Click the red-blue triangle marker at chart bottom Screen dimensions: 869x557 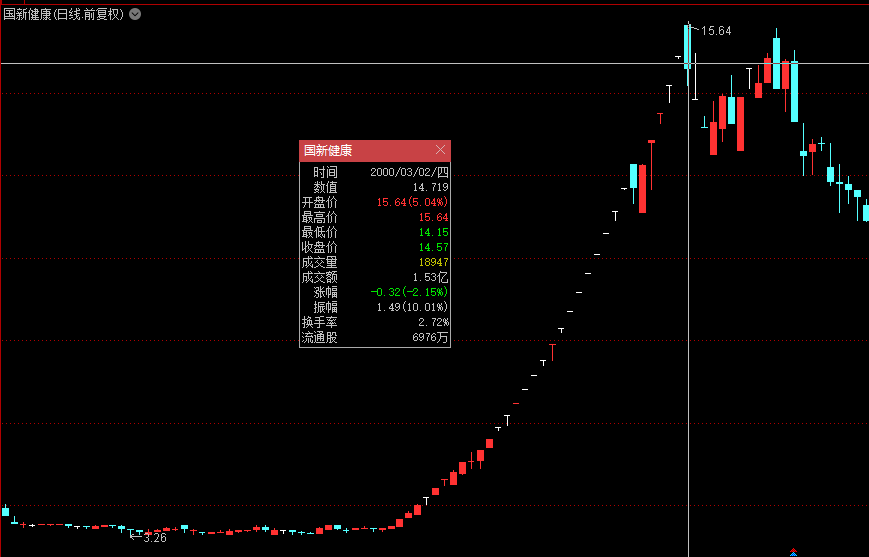(x=794, y=551)
